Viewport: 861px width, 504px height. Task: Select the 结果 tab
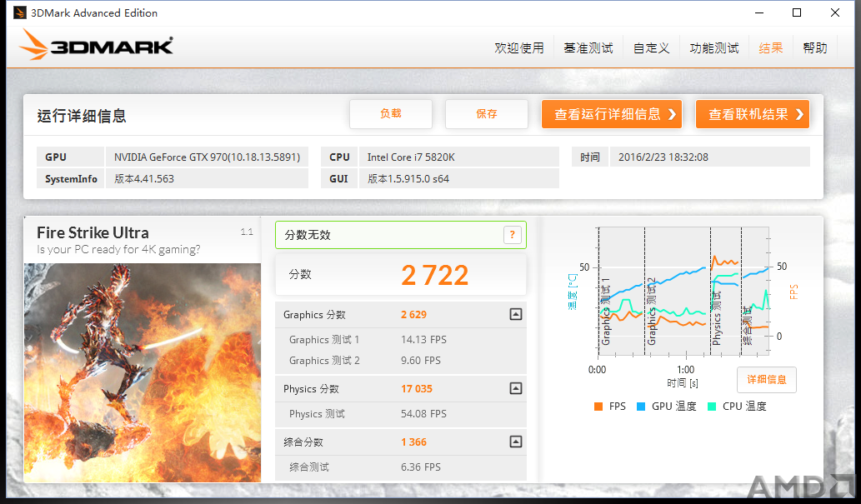pos(770,48)
